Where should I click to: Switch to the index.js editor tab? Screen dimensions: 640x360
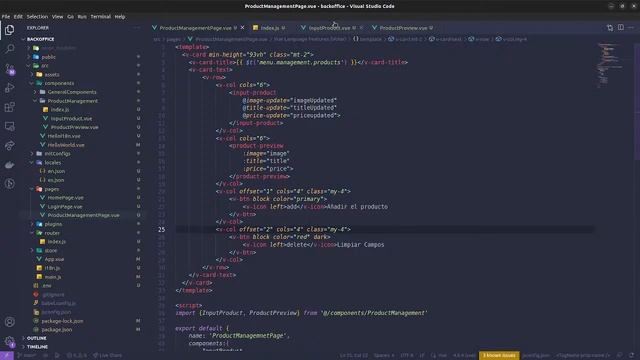(269, 28)
